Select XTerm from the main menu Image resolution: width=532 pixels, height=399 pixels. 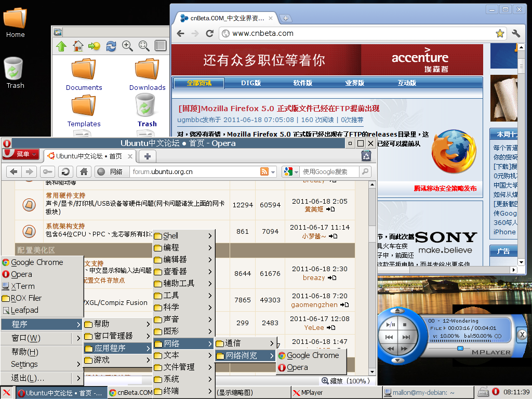coord(42,286)
